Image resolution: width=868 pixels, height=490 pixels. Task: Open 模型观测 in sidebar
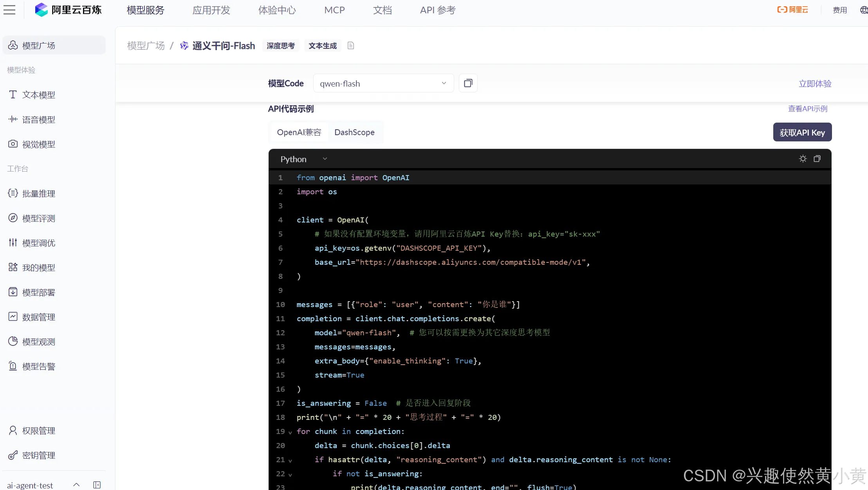pos(54,342)
